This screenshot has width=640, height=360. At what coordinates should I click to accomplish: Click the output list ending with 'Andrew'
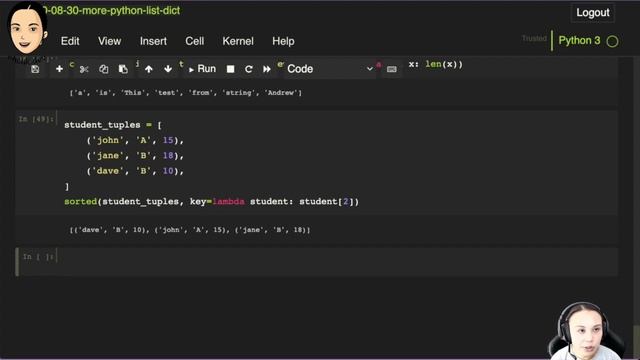click(x=186, y=93)
